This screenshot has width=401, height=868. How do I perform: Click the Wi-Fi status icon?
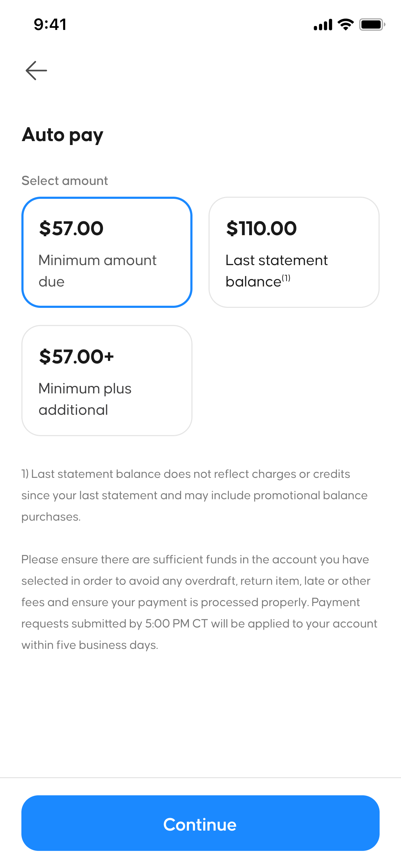pos(345,25)
